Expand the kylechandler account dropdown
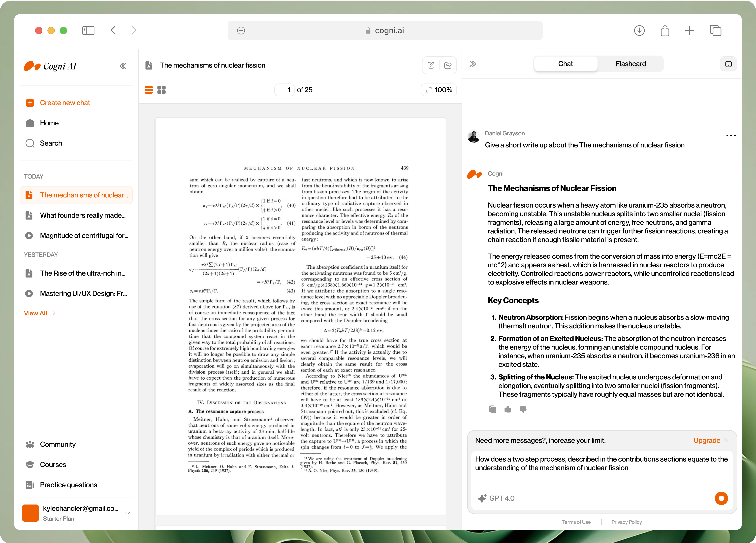Viewport: 756px width, 543px height. pos(127,513)
